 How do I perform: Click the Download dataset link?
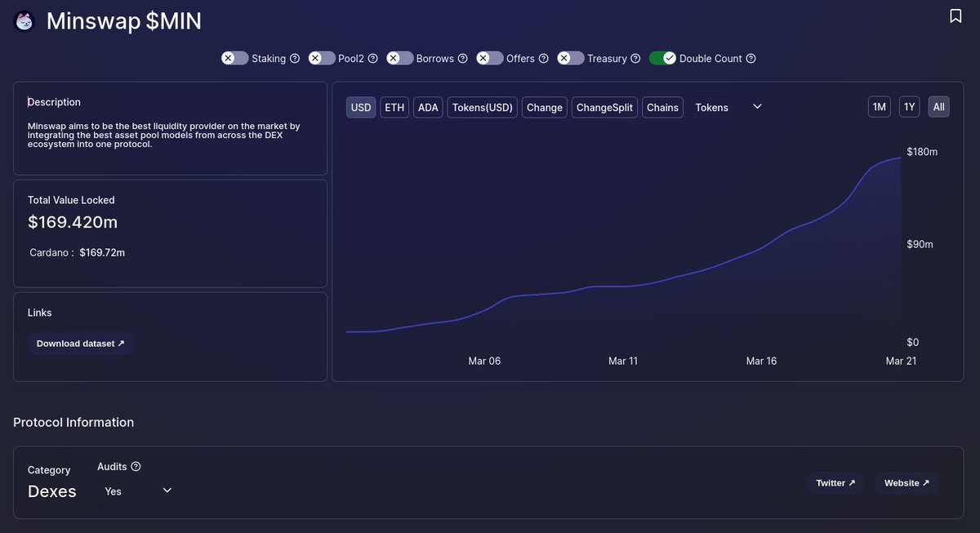coord(80,343)
